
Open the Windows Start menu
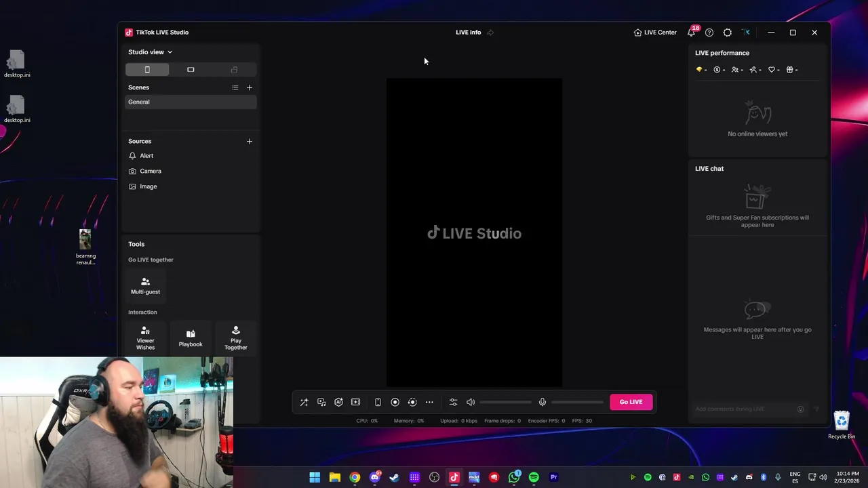[315, 477]
